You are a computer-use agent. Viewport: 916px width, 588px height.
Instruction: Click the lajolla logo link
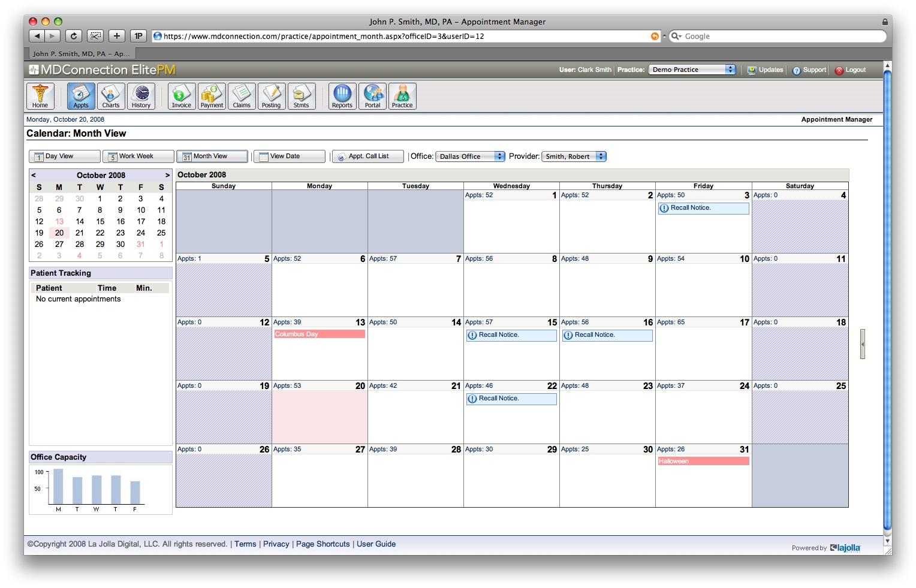pyautogui.click(x=845, y=548)
